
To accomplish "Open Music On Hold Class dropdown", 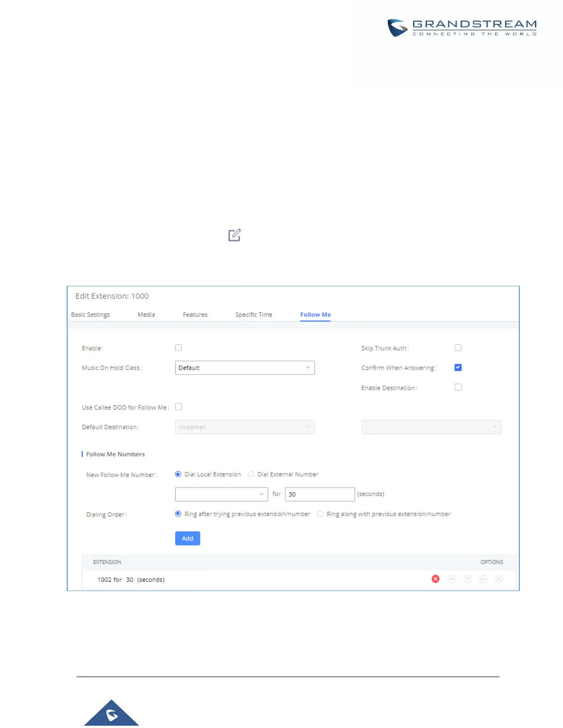I will click(x=245, y=368).
